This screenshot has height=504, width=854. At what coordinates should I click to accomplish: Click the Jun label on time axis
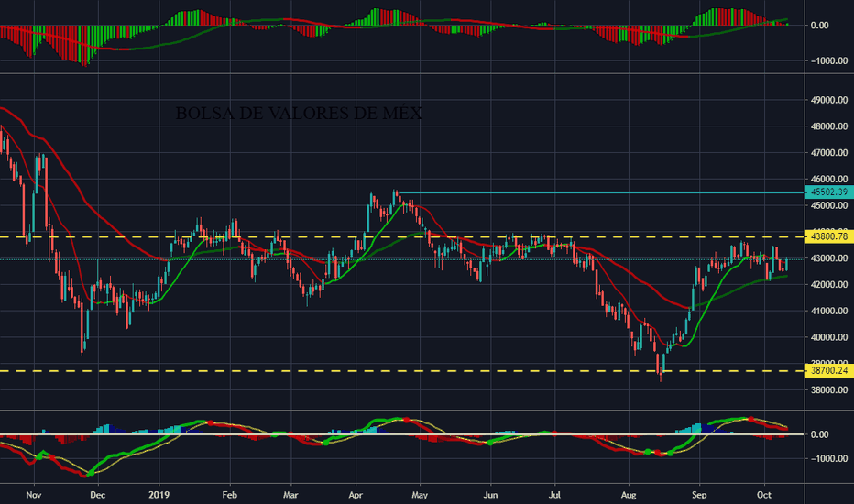pyautogui.click(x=491, y=495)
